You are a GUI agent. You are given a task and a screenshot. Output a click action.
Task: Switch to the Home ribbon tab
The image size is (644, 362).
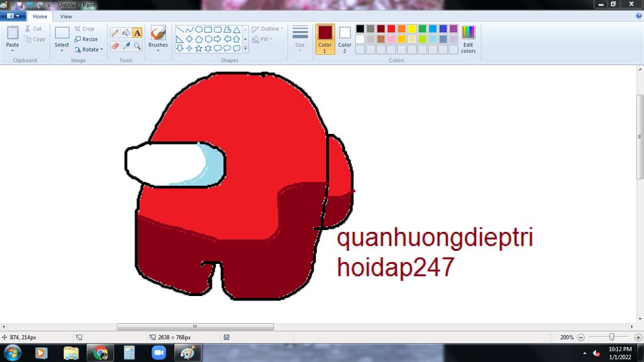pyautogui.click(x=40, y=16)
